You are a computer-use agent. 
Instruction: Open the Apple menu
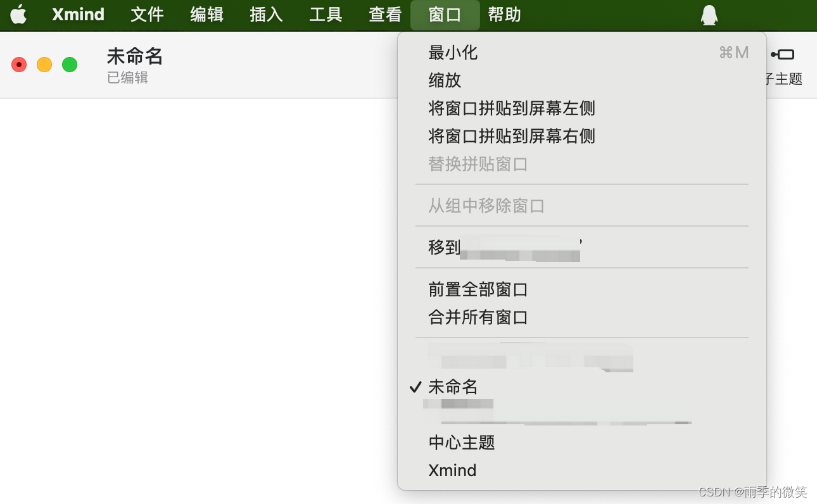(18, 15)
